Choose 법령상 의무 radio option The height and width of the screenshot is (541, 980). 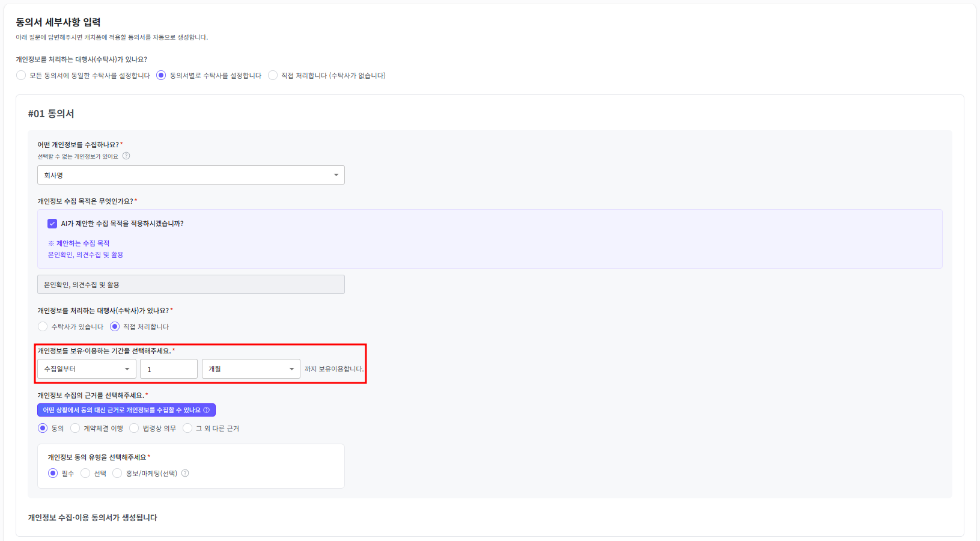point(134,428)
